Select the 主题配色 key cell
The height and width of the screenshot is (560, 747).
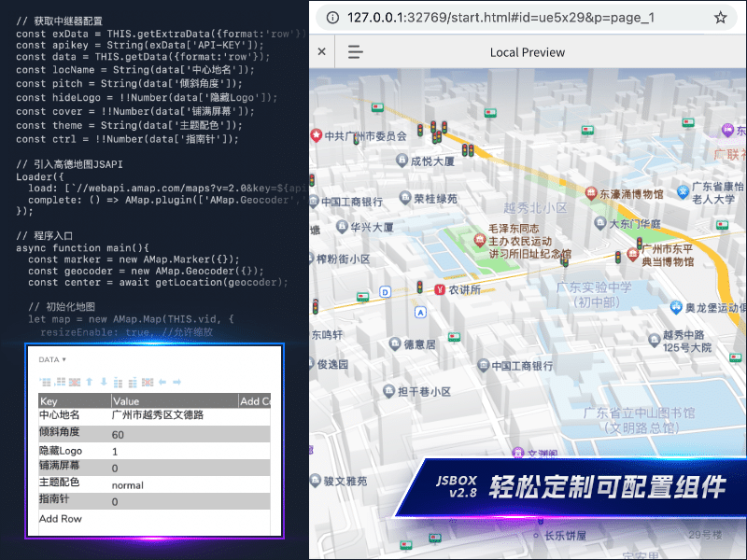(75, 483)
